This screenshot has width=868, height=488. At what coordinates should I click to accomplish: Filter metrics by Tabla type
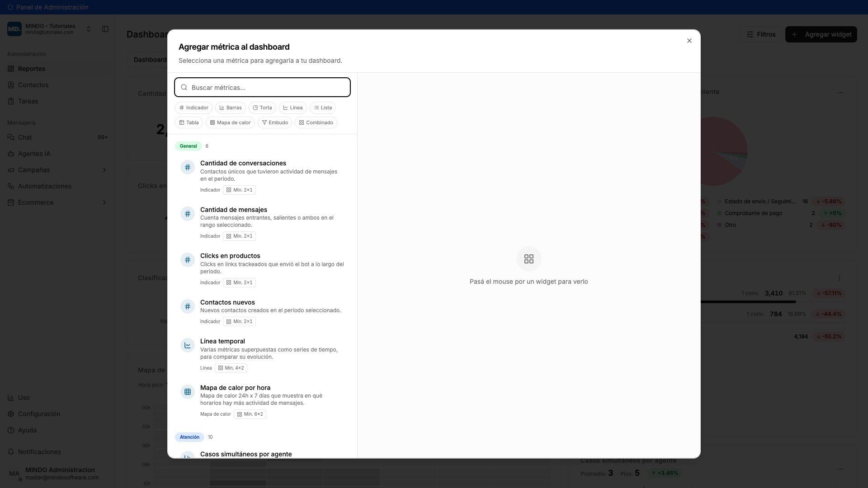(x=189, y=122)
